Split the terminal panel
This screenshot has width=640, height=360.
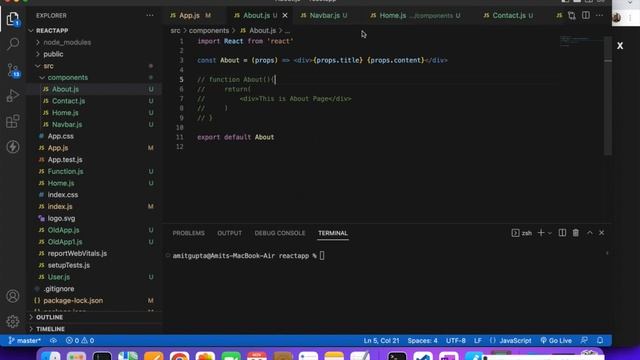pos(562,233)
